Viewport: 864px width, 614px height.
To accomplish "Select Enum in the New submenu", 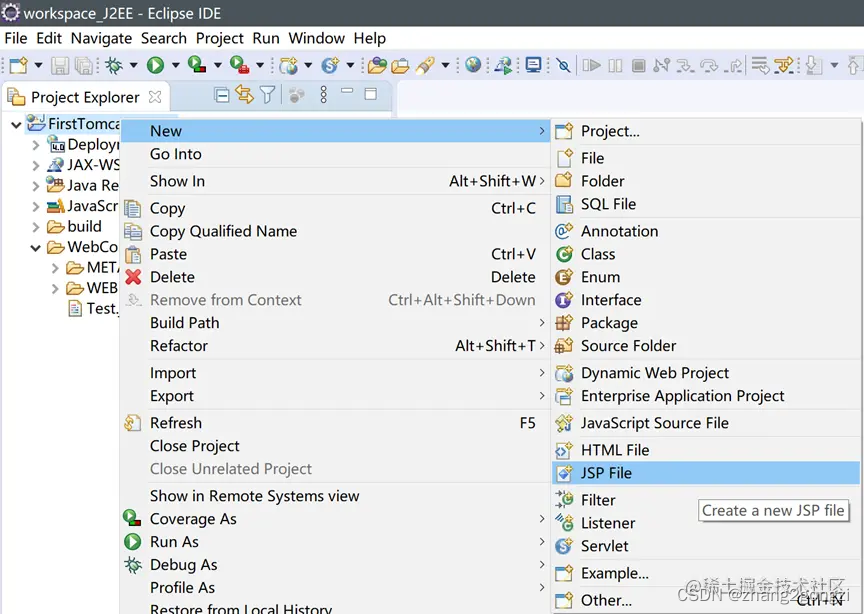I will click(706, 277).
